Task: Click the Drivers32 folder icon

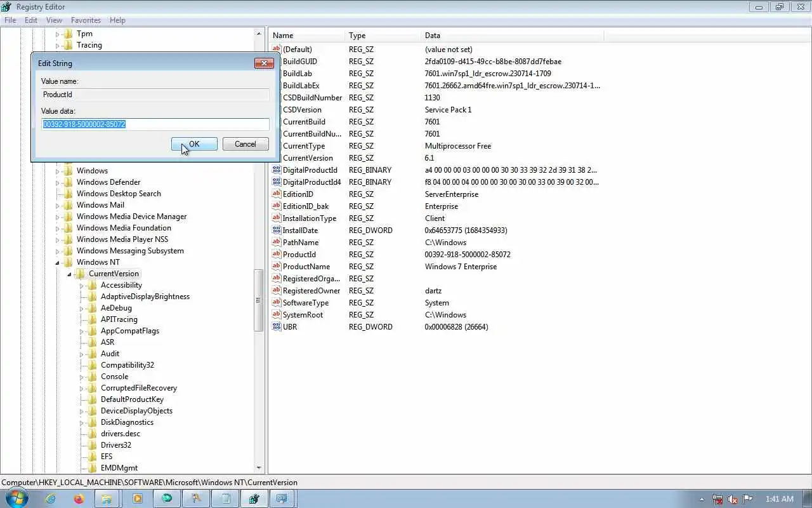Action: click(93, 445)
